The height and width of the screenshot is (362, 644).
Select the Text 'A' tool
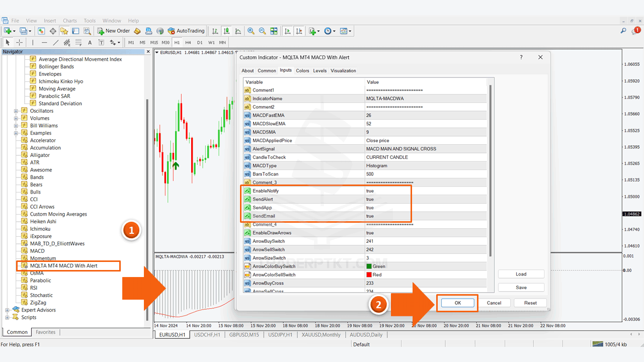point(90,42)
